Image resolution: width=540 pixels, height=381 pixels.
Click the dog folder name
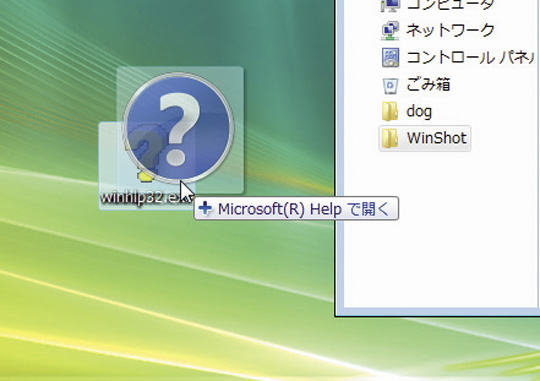point(419,112)
